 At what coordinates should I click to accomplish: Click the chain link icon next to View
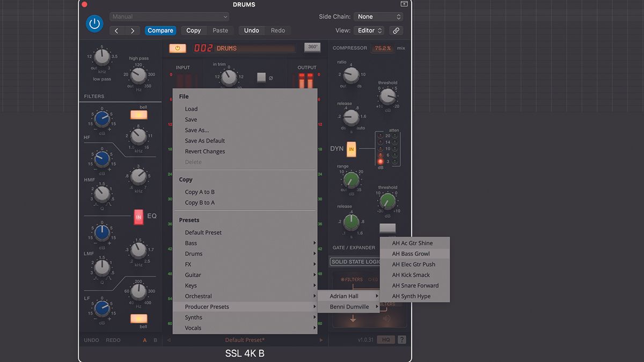coord(396,31)
